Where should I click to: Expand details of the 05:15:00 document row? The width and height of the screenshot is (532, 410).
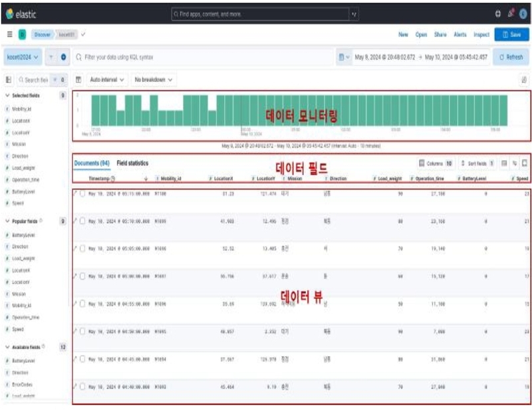pyautogui.click(x=75, y=193)
